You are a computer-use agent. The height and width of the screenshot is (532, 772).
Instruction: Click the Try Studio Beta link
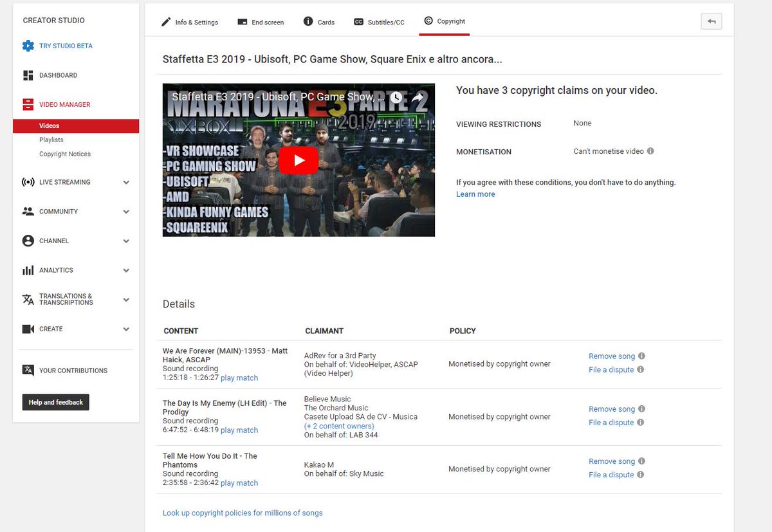(66, 46)
